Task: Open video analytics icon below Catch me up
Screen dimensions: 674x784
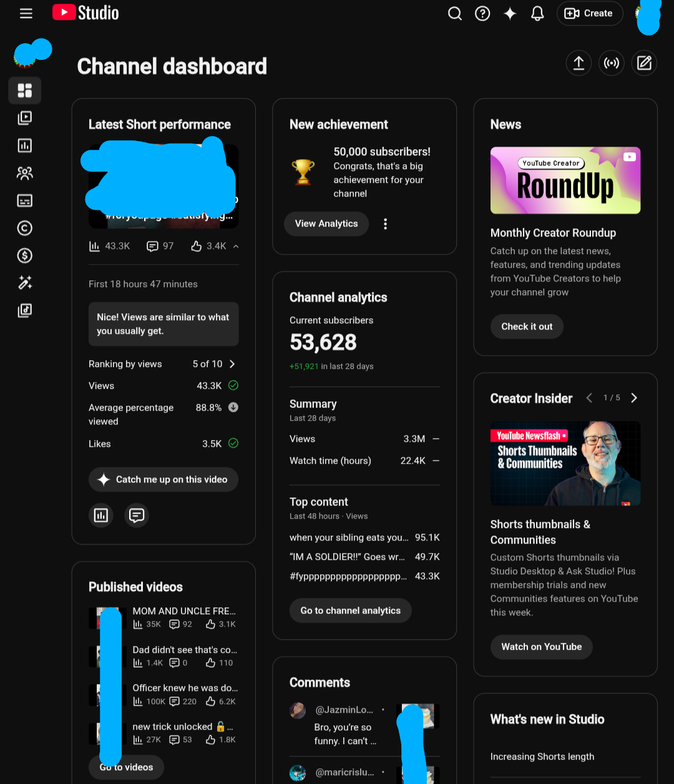Action: click(x=101, y=515)
